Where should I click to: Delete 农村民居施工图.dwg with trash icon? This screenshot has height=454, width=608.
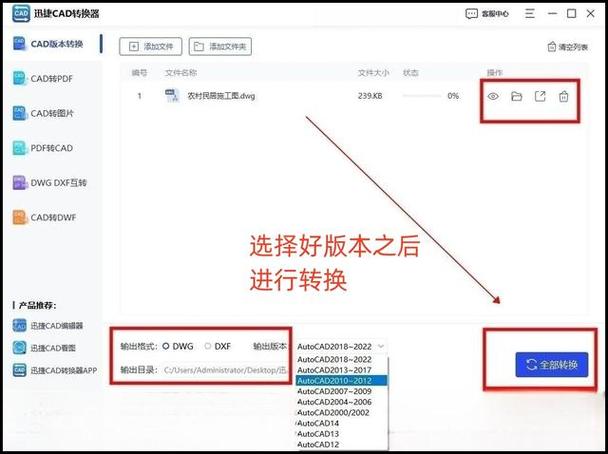pyautogui.click(x=564, y=96)
